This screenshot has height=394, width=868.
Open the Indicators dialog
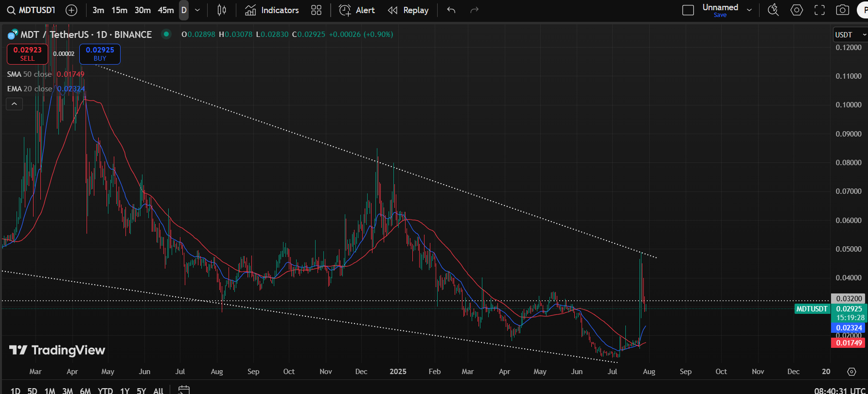point(272,10)
